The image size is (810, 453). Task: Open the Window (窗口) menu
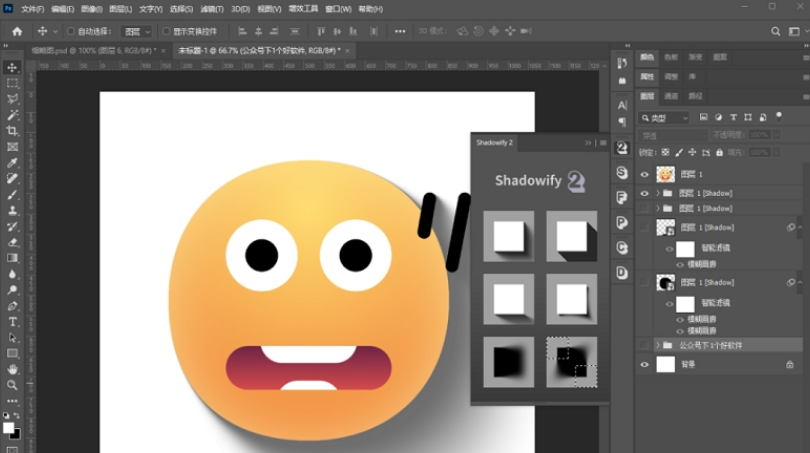(338, 9)
